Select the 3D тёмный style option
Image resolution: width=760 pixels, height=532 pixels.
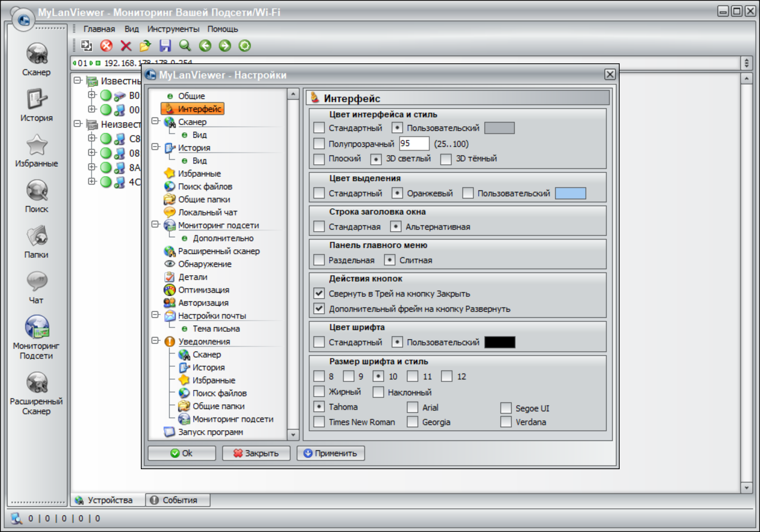(x=446, y=159)
